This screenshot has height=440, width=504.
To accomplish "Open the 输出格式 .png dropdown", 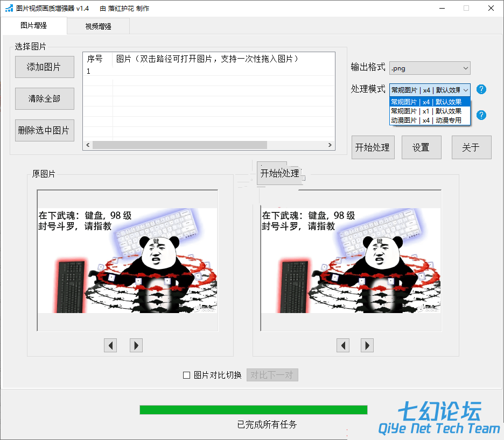I will click(430, 68).
